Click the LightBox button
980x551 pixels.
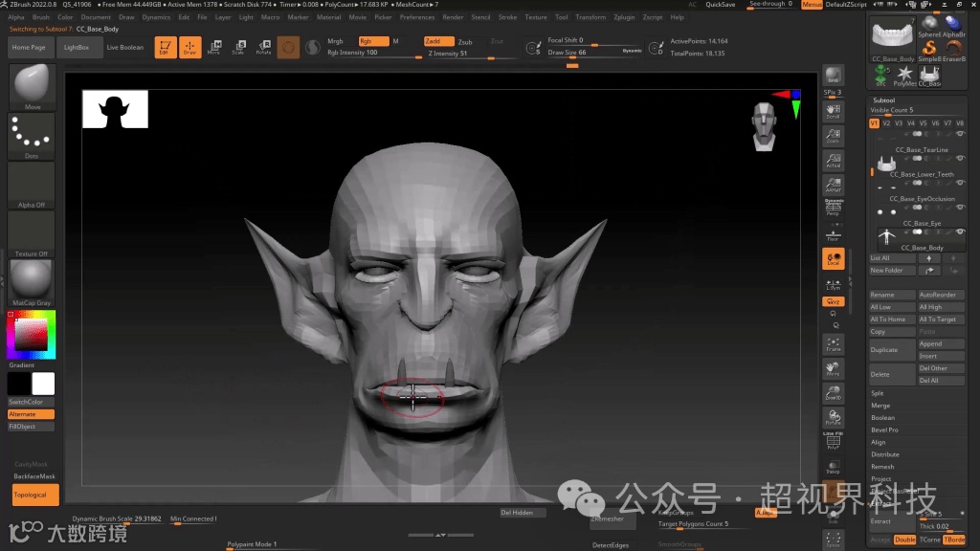[x=77, y=47]
